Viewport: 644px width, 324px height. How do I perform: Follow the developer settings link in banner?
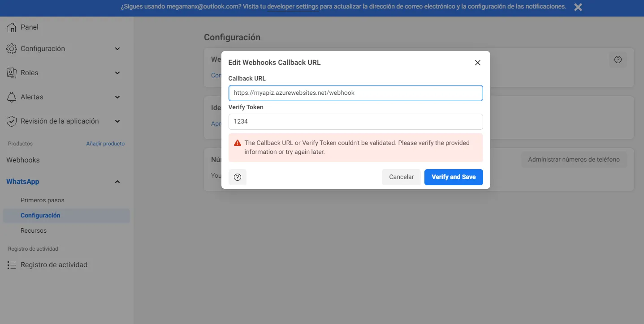[x=293, y=7]
